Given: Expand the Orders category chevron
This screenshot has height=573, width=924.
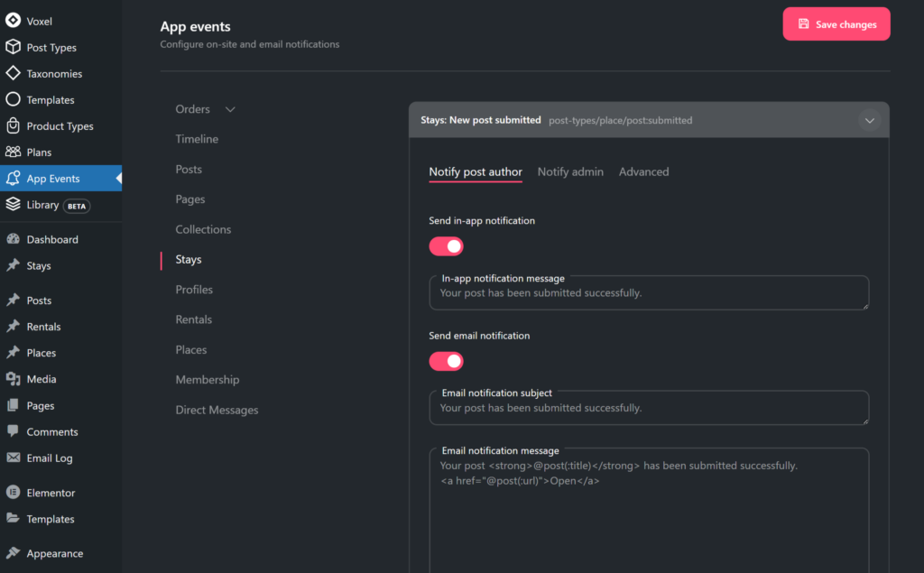Looking at the screenshot, I should point(230,109).
